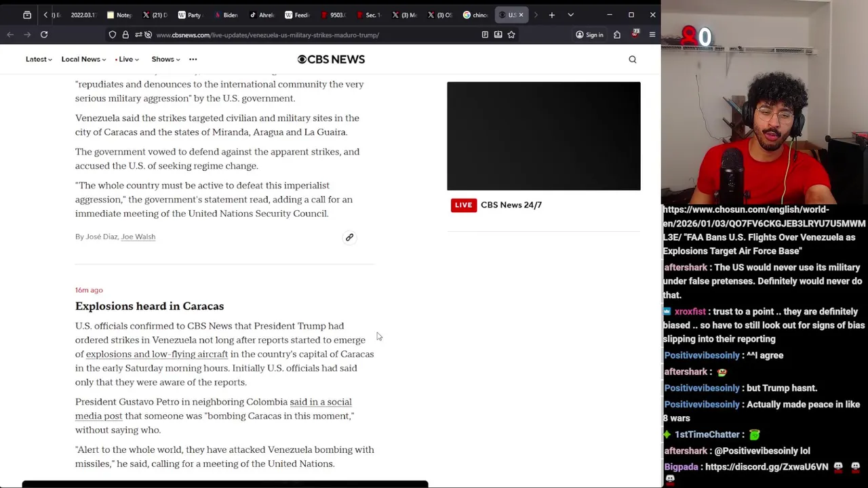Open tracking protection shield icon
The height and width of the screenshot is (488, 868).
(x=113, y=35)
